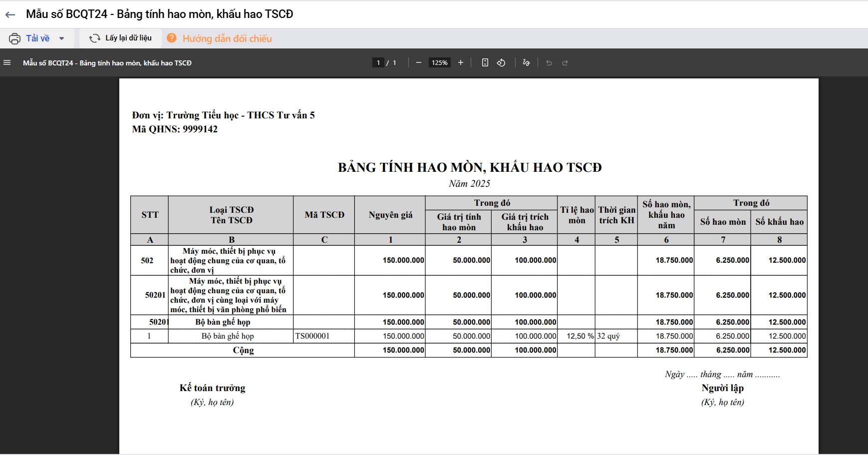This screenshot has width=868, height=455.
Task: Click the Lấy lại dữ liệu refresh icon
Action: [94, 38]
